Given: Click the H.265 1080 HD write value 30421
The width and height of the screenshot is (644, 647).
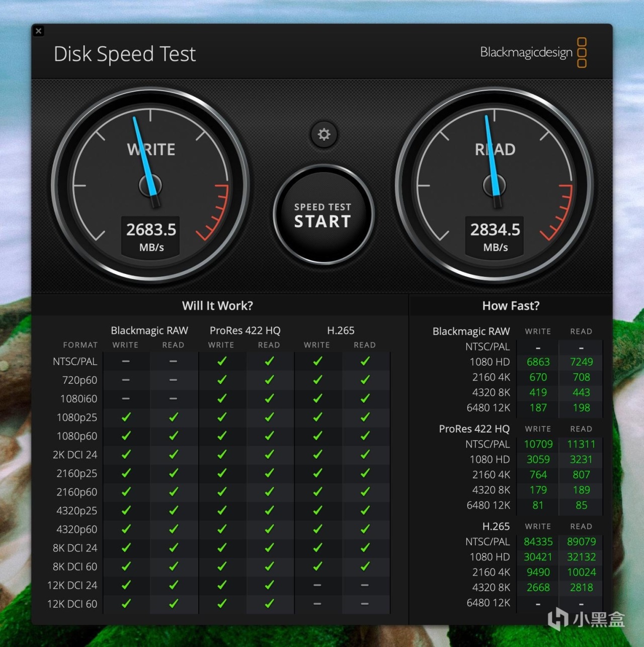Looking at the screenshot, I should click(538, 557).
